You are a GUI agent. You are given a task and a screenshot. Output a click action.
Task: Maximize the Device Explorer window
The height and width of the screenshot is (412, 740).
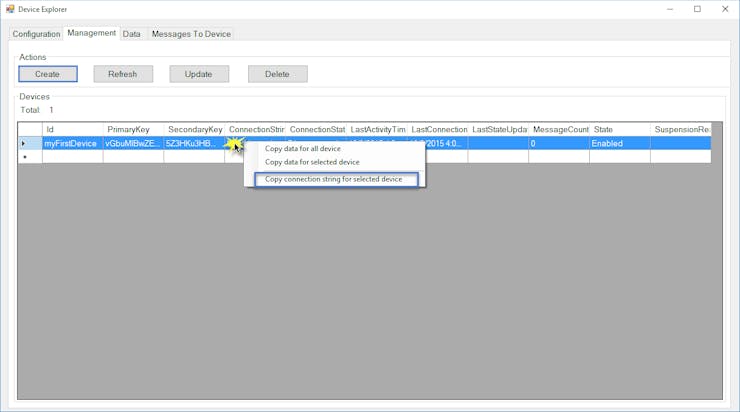(x=698, y=9)
